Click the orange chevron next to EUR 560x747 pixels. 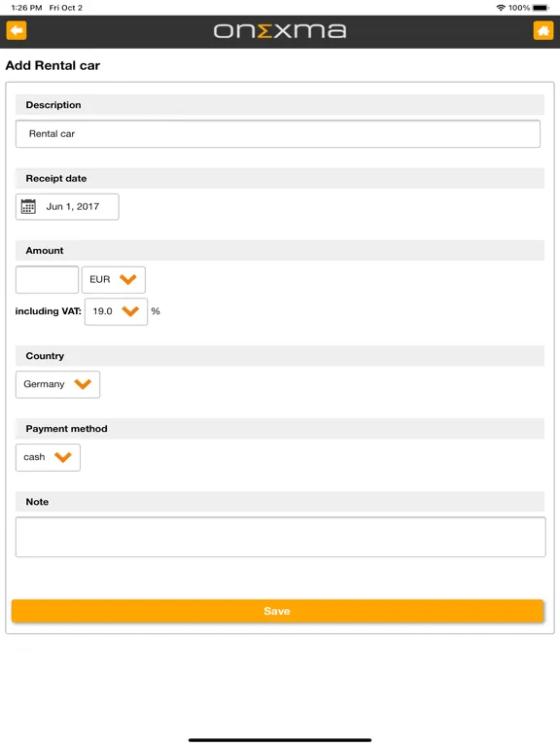pos(128,279)
